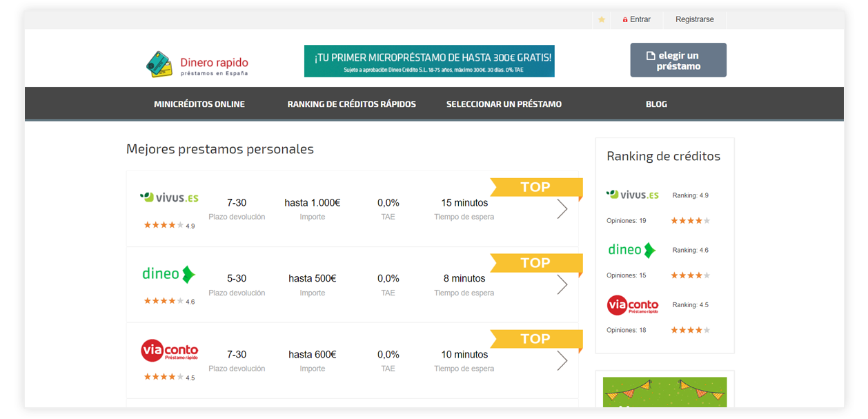Click the Vivus.es logo in main list

click(169, 197)
